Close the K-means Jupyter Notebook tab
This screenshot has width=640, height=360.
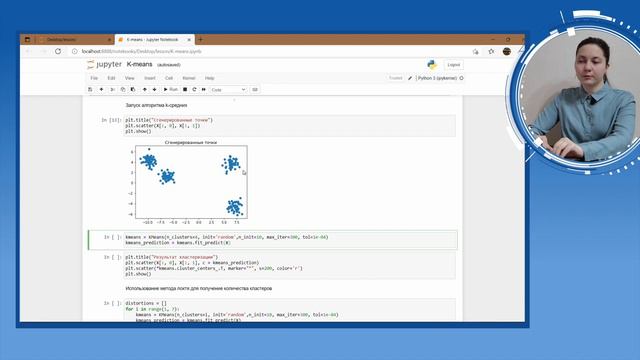pos(189,40)
